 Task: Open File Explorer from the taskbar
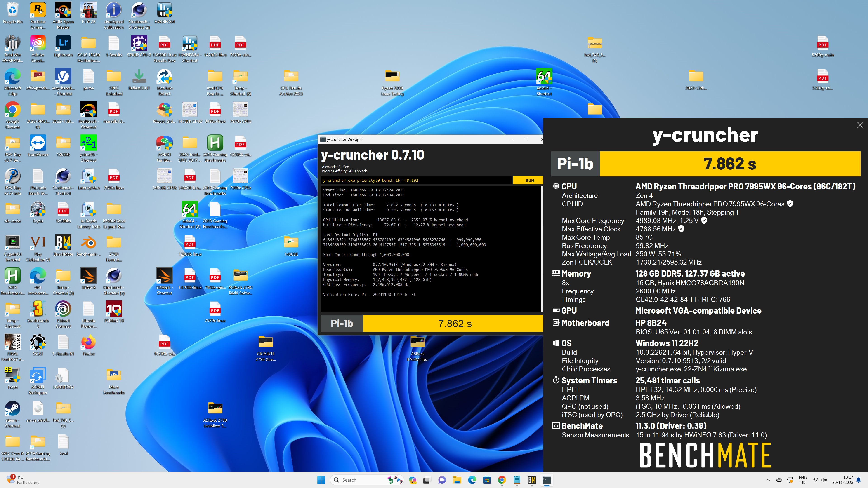coord(457,480)
